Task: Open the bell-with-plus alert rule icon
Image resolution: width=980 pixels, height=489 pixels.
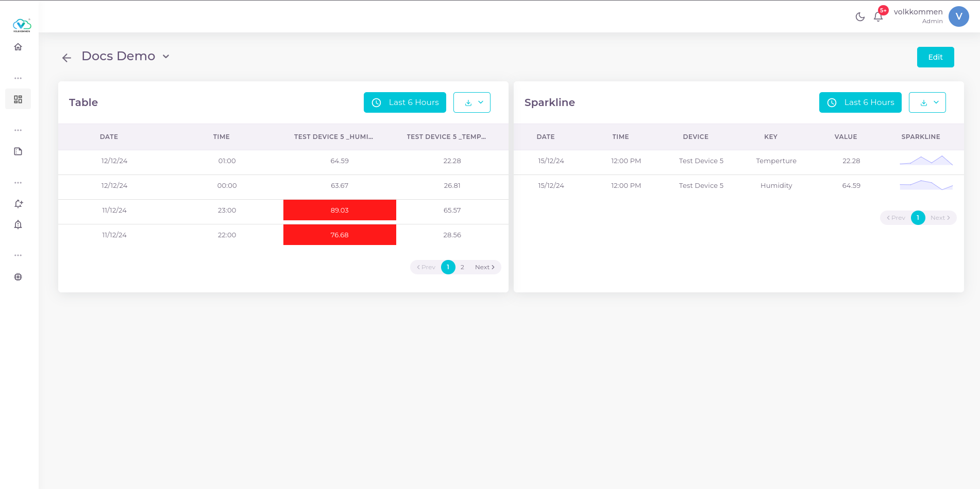Action: 18,204
